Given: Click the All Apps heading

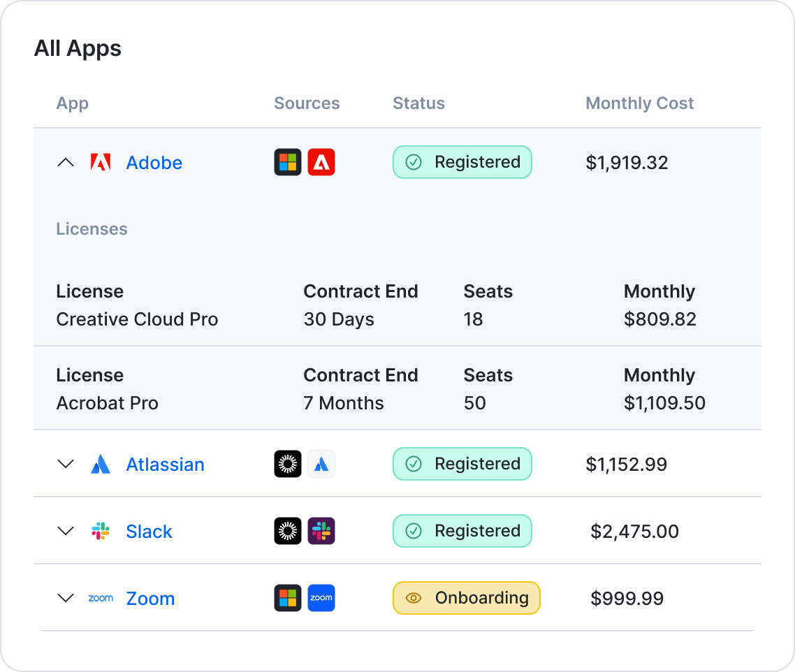Looking at the screenshot, I should coord(78,49).
